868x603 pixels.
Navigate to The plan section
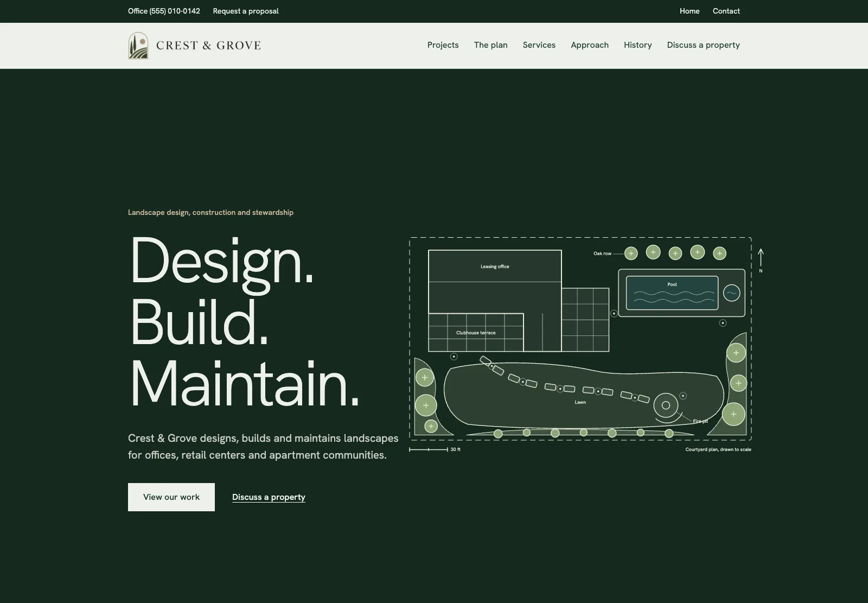pyautogui.click(x=490, y=45)
